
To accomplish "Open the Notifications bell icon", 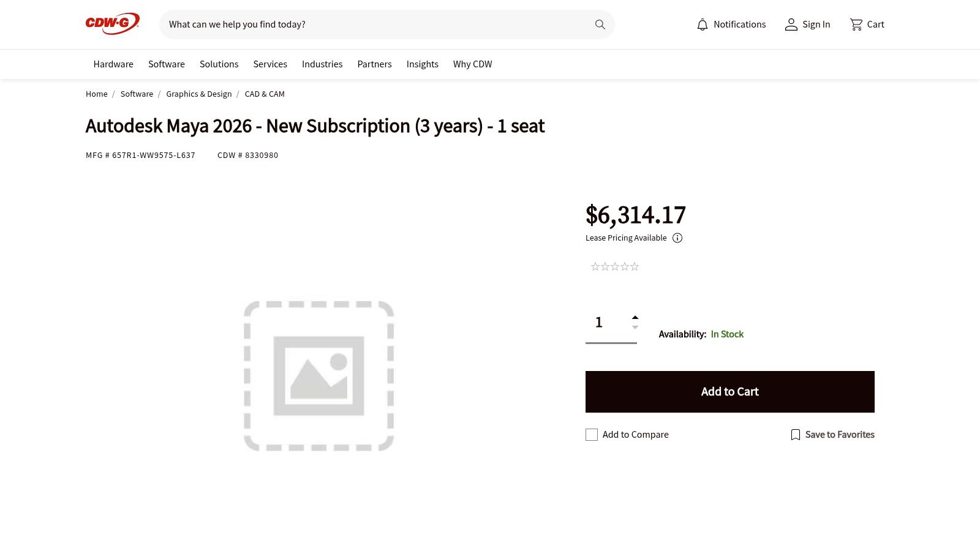I will pyautogui.click(x=702, y=24).
